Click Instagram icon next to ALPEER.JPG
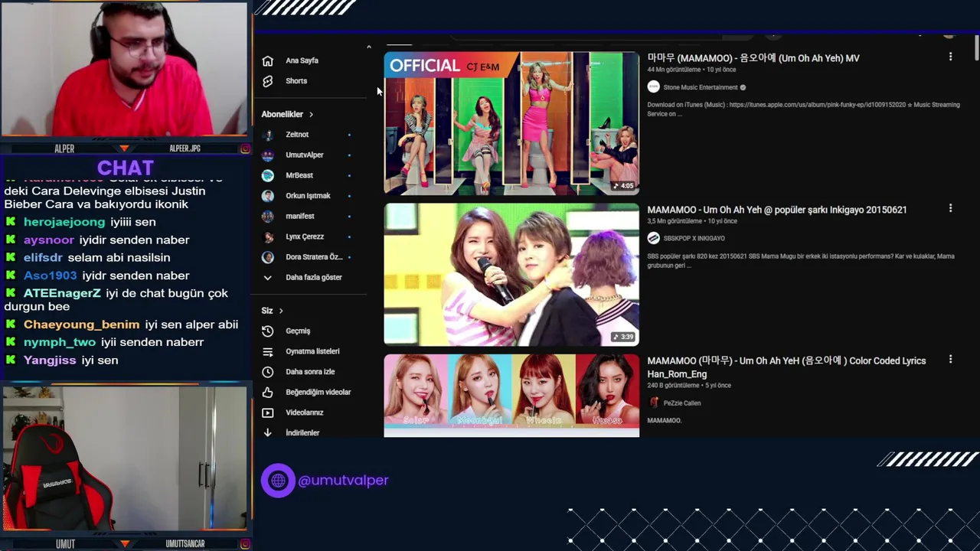Image resolution: width=980 pixels, height=551 pixels. (245, 148)
